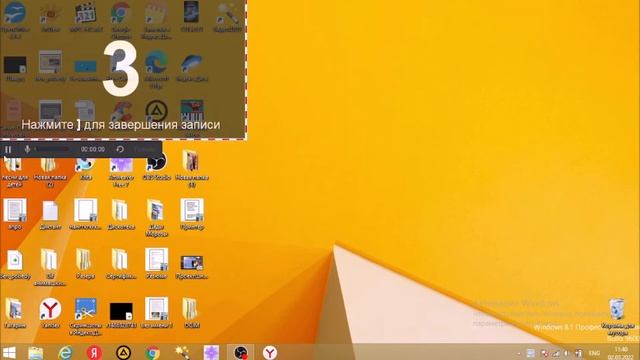
Task: Open OBS Studio desktop shortcut
Action: click(x=156, y=167)
